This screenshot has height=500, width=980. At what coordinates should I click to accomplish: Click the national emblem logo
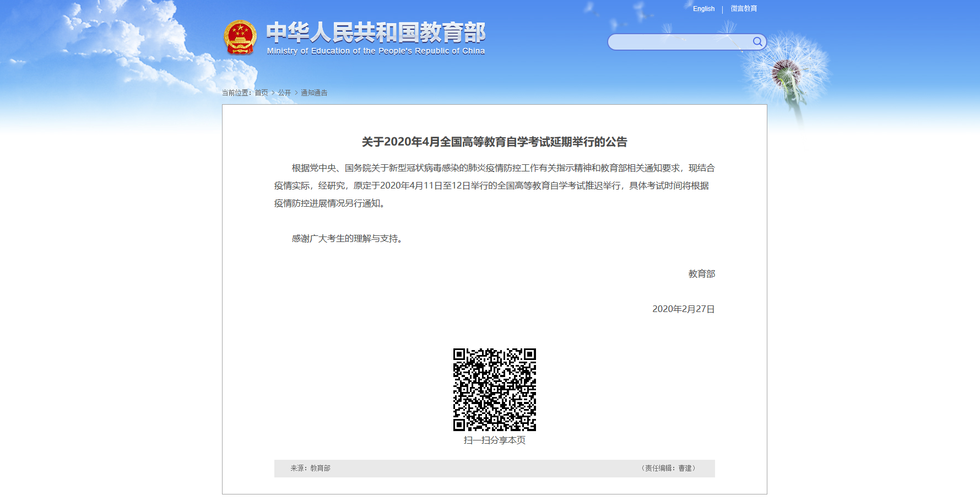(240, 37)
